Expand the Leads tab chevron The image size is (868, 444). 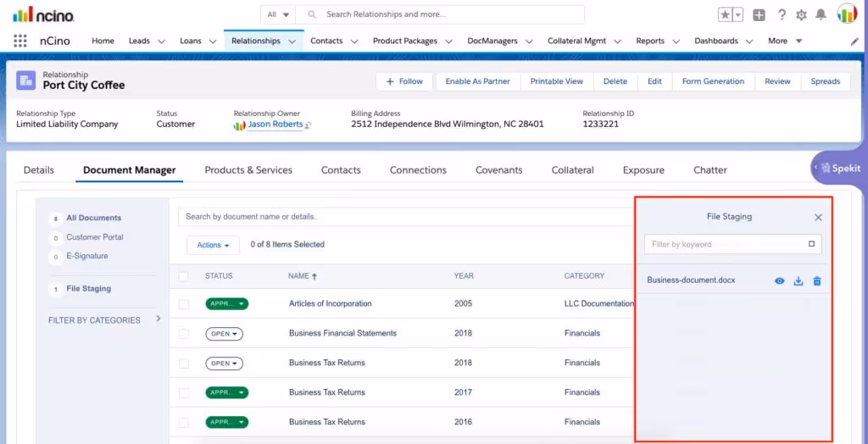pyautogui.click(x=161, y=41)
